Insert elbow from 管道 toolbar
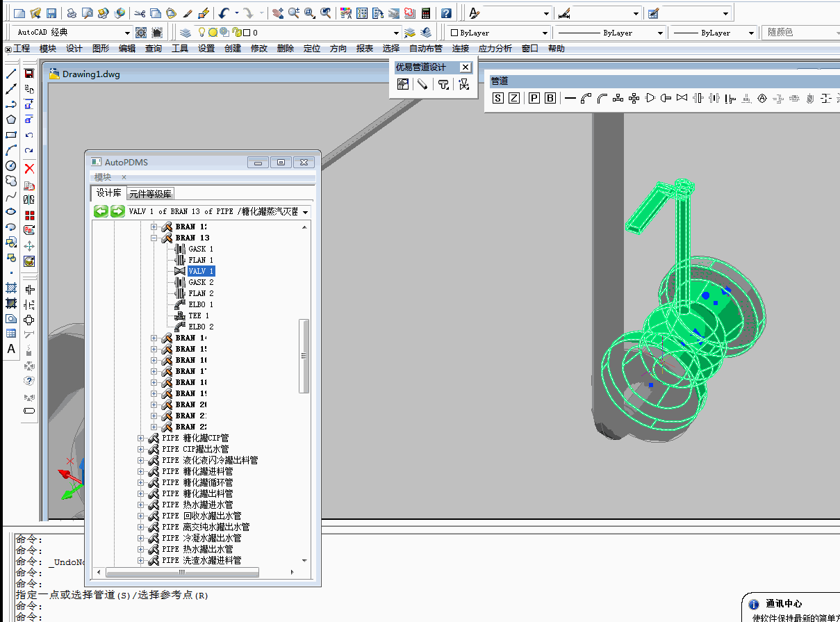 pos(586,98)
